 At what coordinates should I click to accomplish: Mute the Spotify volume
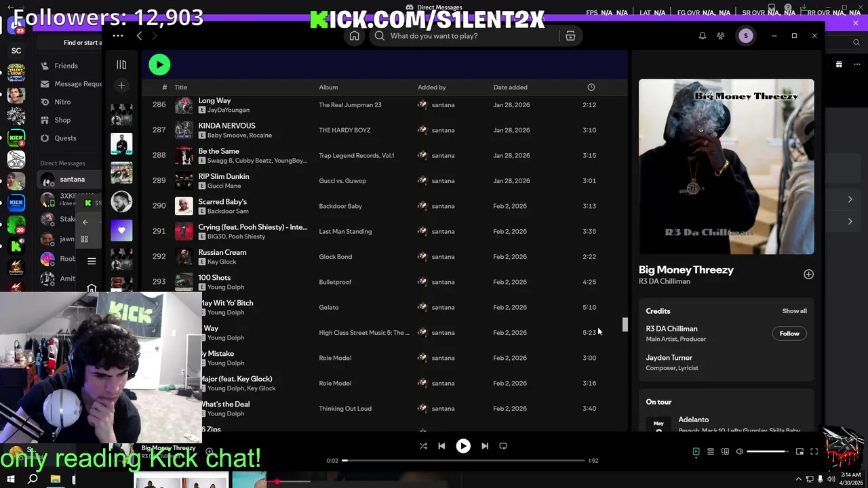[x=740, y=451]
